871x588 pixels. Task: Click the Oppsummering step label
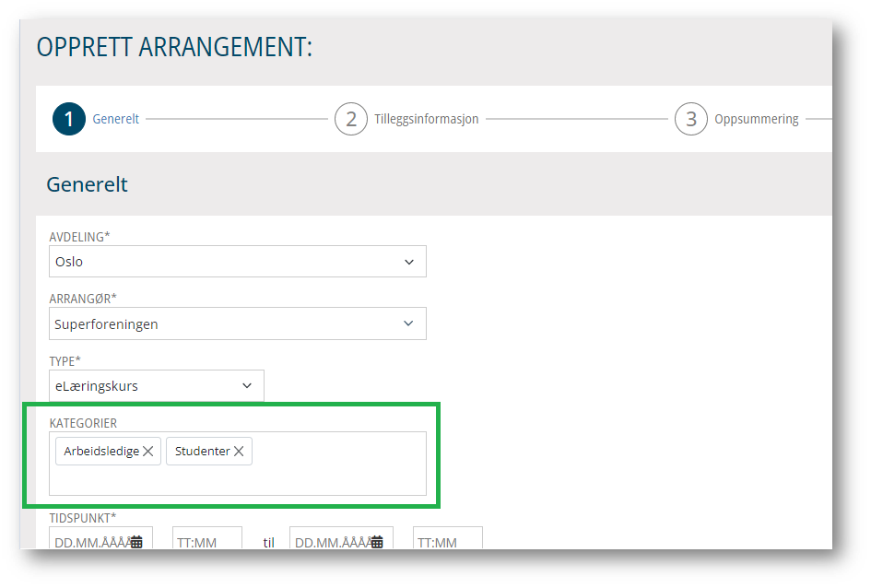point(756,119)
